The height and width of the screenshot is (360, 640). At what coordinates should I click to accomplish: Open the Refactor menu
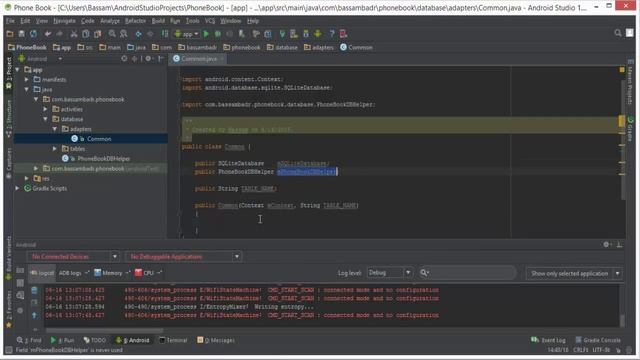135,21
